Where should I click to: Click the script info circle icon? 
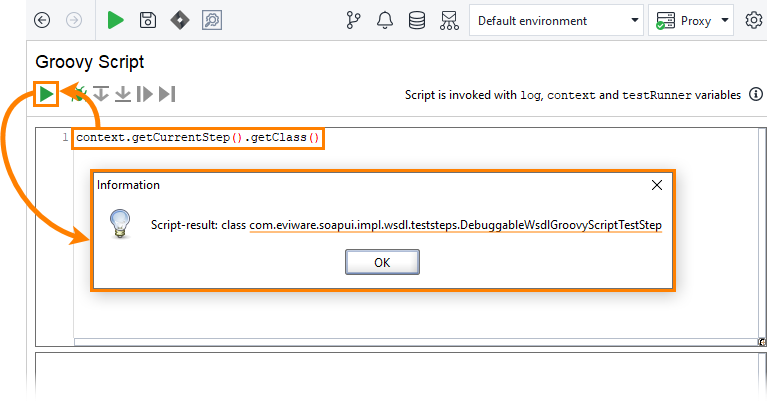[756, 94]
